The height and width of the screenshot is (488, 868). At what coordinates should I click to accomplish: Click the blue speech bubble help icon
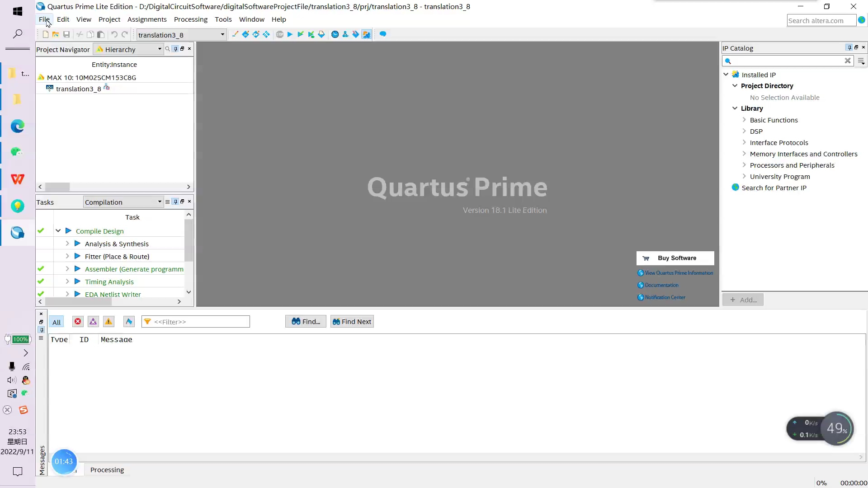[x=383, y=34]
